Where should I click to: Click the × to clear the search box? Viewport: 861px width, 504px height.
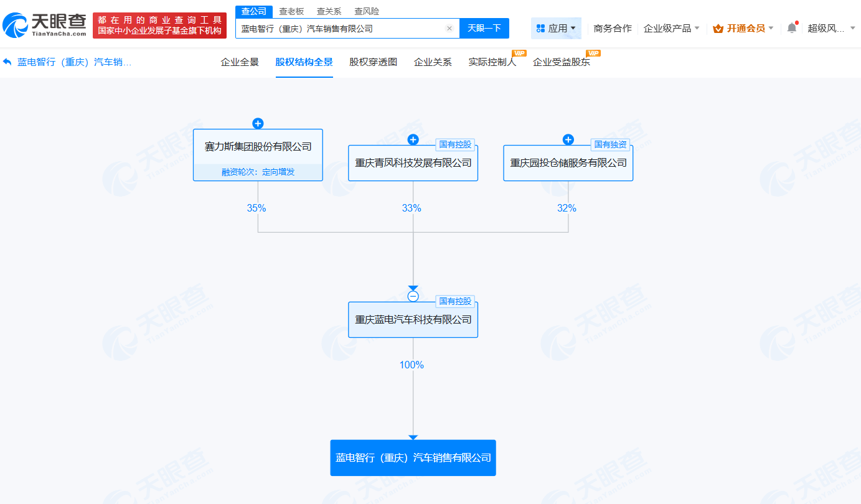click(x=449, y=28)
